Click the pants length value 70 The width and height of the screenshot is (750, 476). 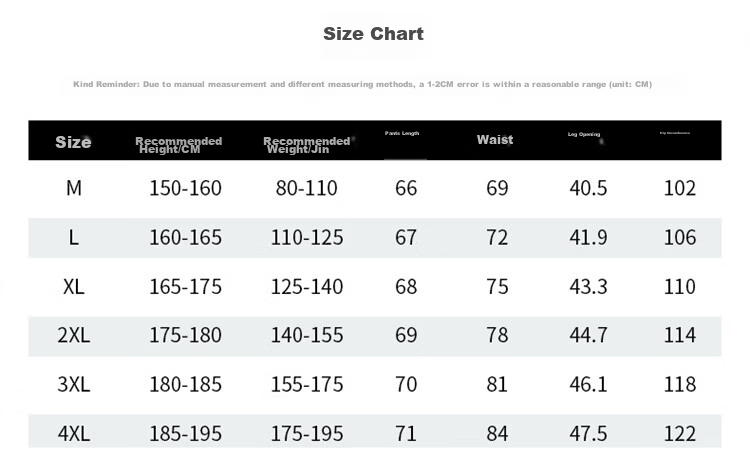point(406,384)
